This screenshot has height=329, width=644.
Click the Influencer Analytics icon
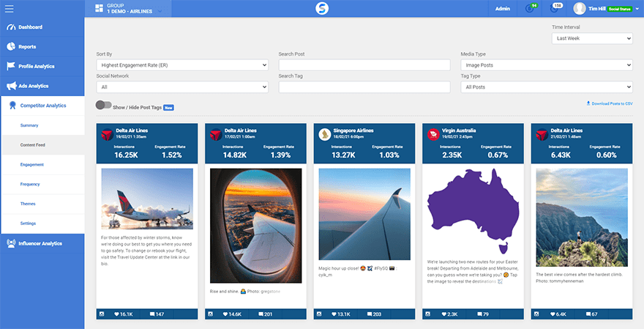point(11,243)
